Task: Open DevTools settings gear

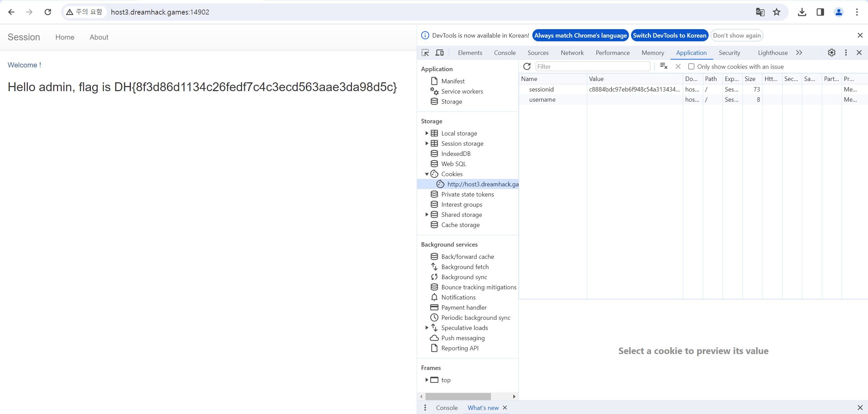Action: tap(831, 53)
